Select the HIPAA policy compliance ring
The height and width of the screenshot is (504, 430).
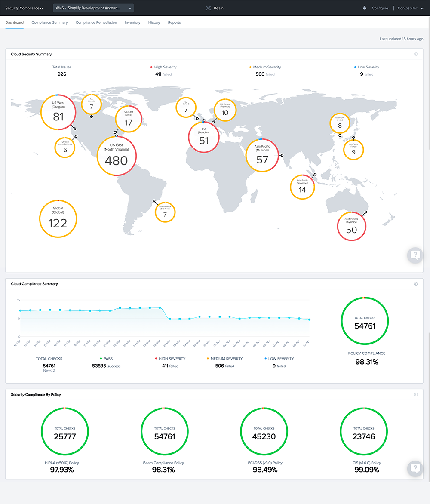[64, 431]
